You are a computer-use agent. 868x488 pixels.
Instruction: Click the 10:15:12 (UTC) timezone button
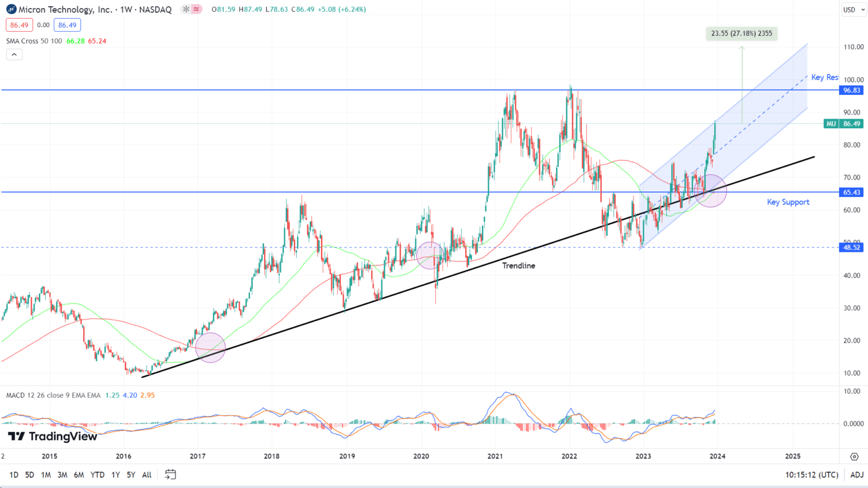[x=811, y=475]
